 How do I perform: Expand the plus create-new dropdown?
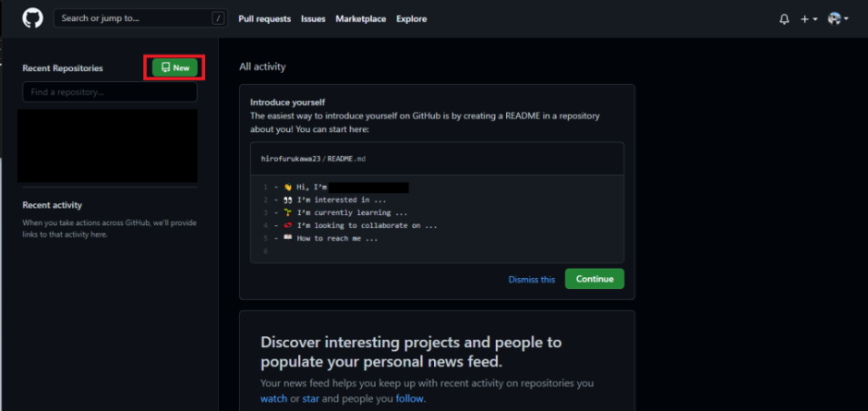809,18
